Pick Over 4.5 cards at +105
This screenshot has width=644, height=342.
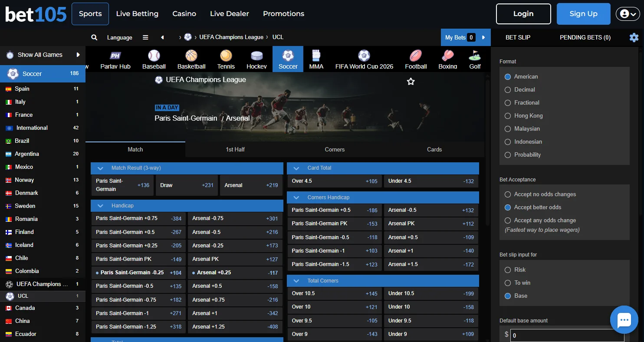(335, 181)
